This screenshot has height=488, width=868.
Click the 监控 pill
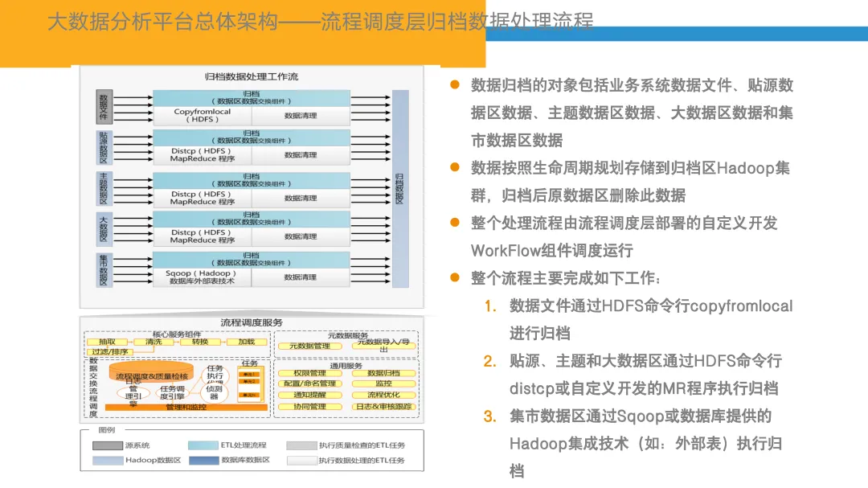click(x=383, y=383)
